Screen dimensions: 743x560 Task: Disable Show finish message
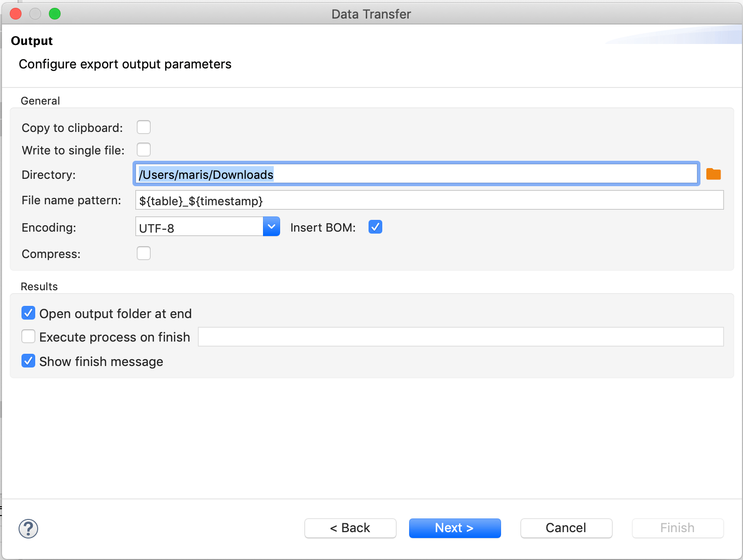coord(28,361)
